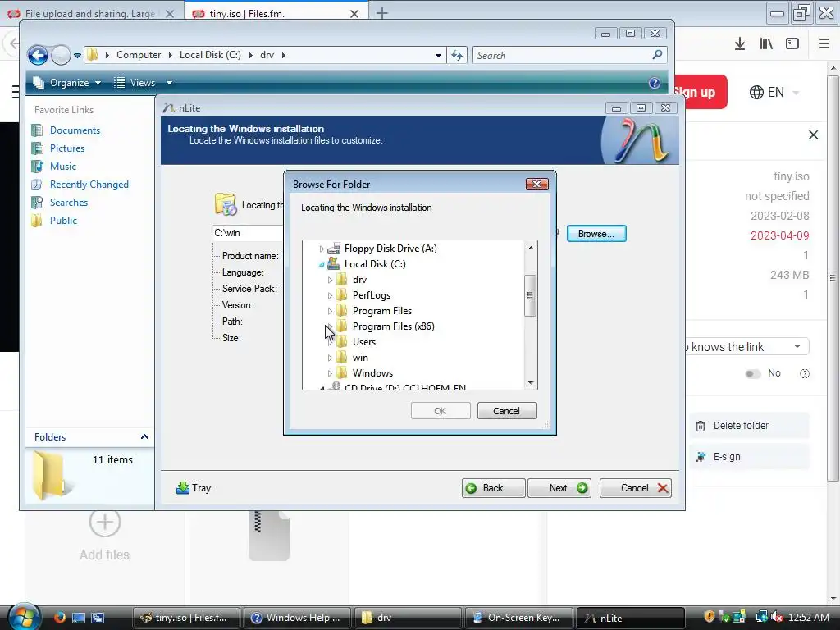Select Floppy Disk Drive (A:) entry

pyautogui.click(x=390, y=249)
